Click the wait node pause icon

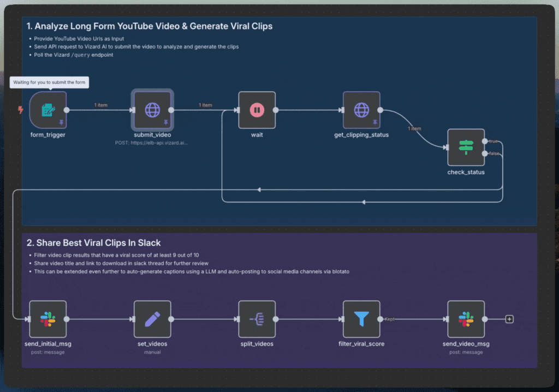[x=257, y=110]
